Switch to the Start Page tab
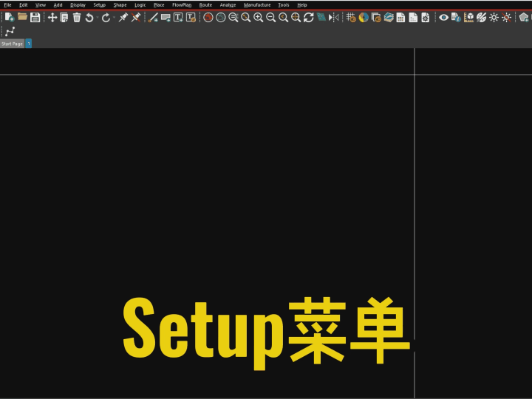The width and height of the screenshot is (532, 399). (x=12, y=44)
